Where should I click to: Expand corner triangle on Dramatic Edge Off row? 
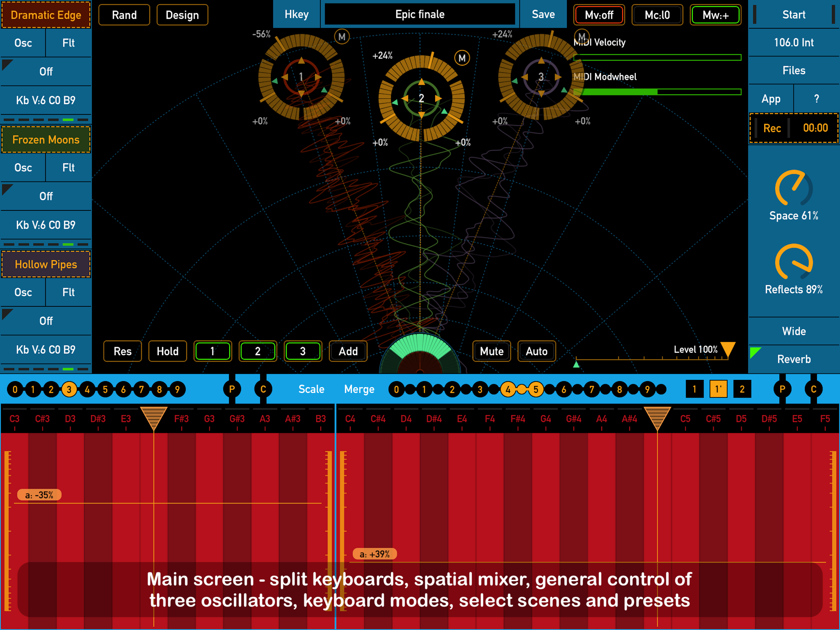[x=7, y=64]
